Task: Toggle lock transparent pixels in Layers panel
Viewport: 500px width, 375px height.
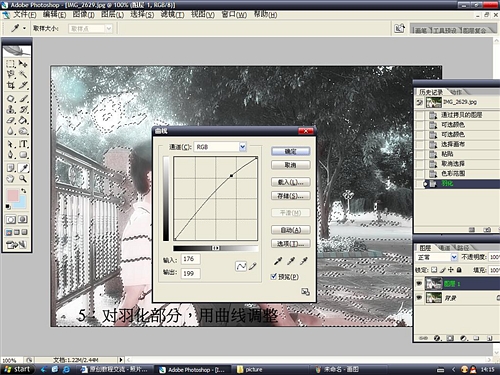Action: tap(434, 270)
